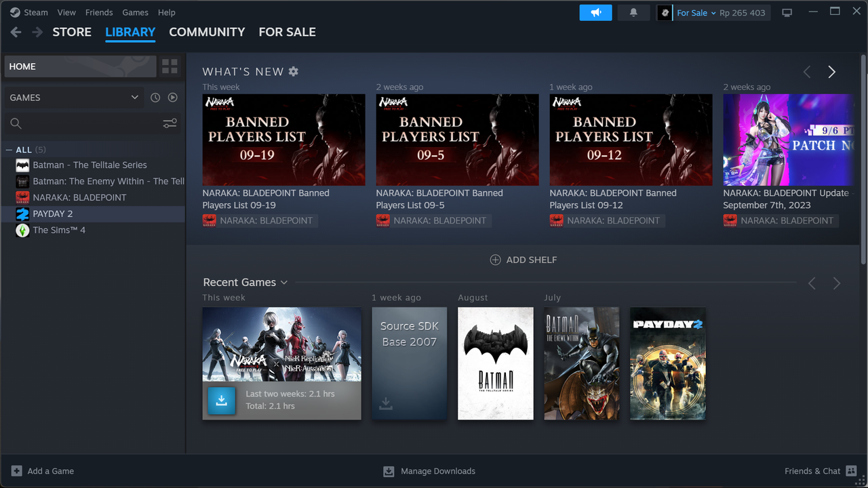This screenshot has height=488, width=868.
Task: Show ready to play filter icon
Action: [173, 98]
